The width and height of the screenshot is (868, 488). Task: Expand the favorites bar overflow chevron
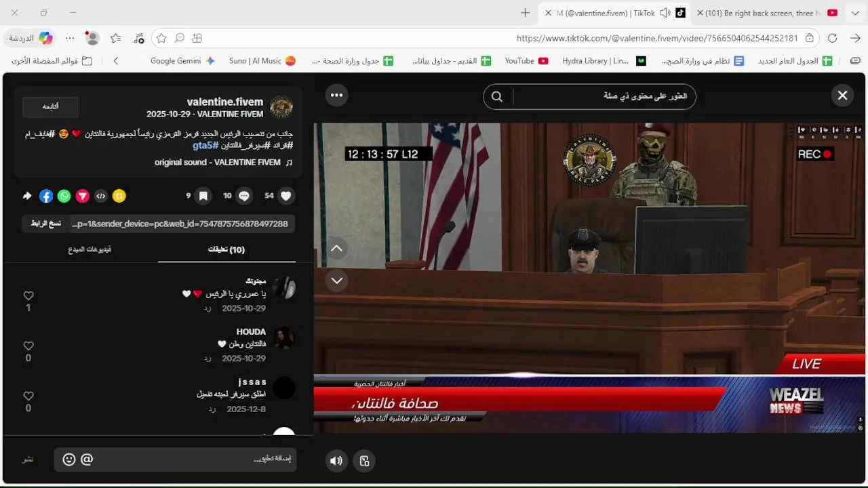[116, 61]
